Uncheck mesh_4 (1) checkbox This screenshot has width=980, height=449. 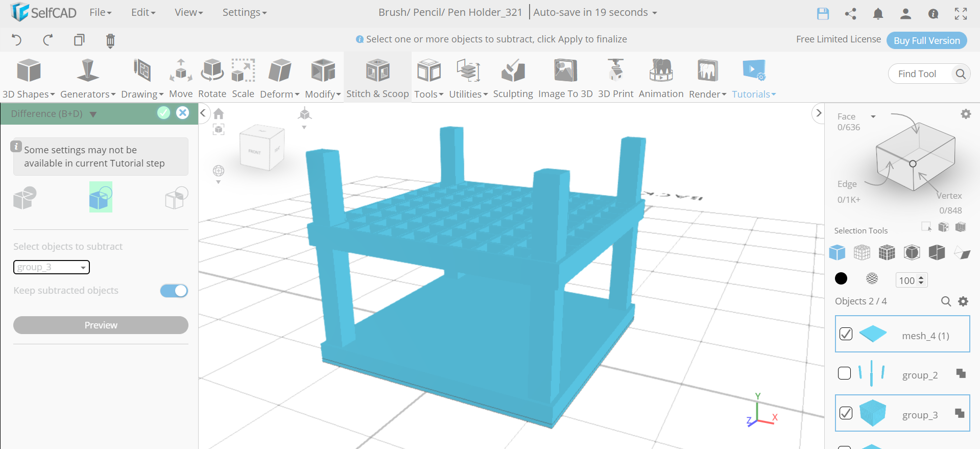(846, 334)
